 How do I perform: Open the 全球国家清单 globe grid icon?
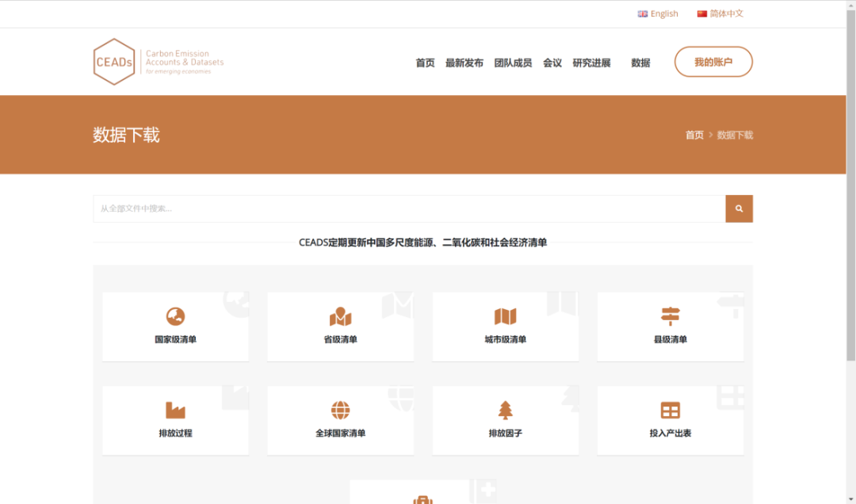tap(340, 409)
